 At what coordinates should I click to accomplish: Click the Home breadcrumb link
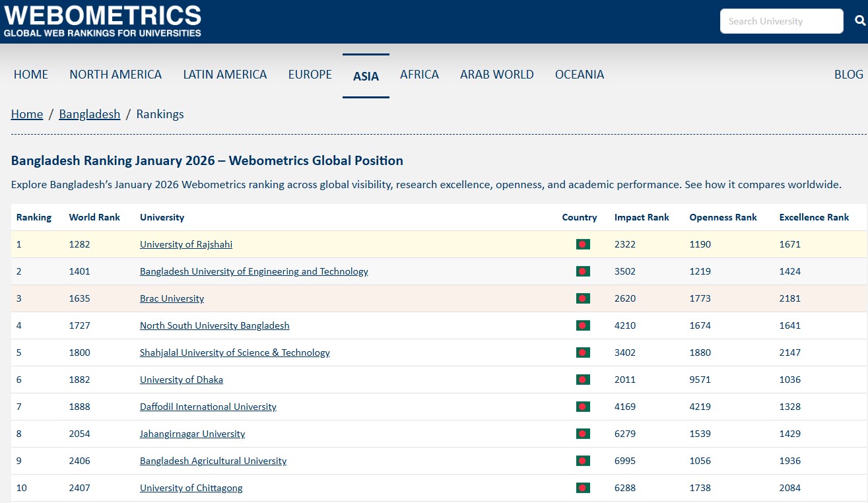tap(27, 114)
